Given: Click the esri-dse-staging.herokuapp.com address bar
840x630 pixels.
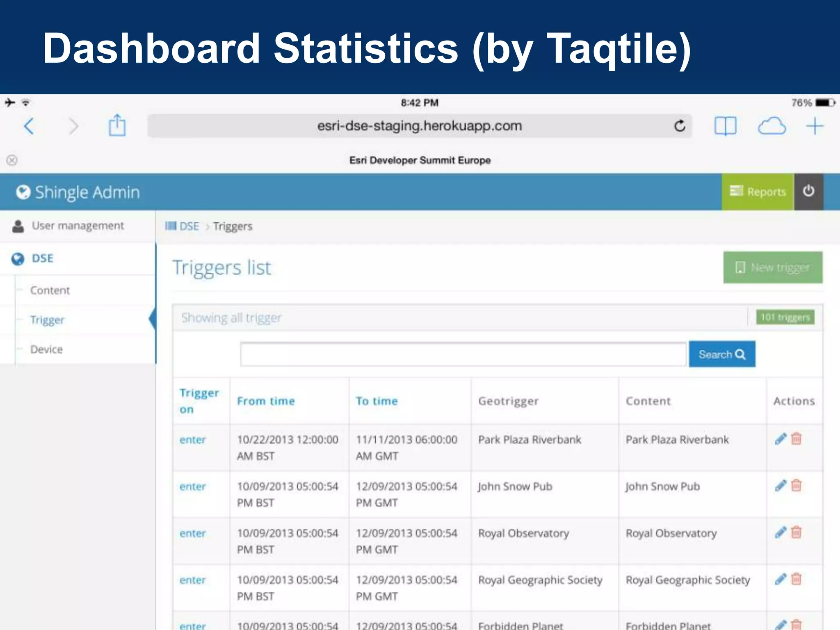Looking at the screenshot, I should [420, 126].
